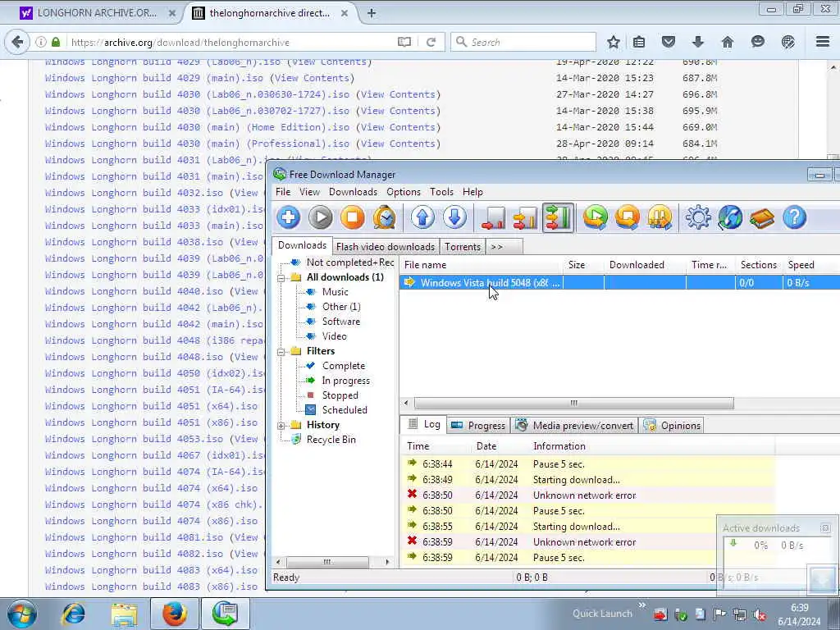Click the Firefox downloads arrow icon

(697, 42)
